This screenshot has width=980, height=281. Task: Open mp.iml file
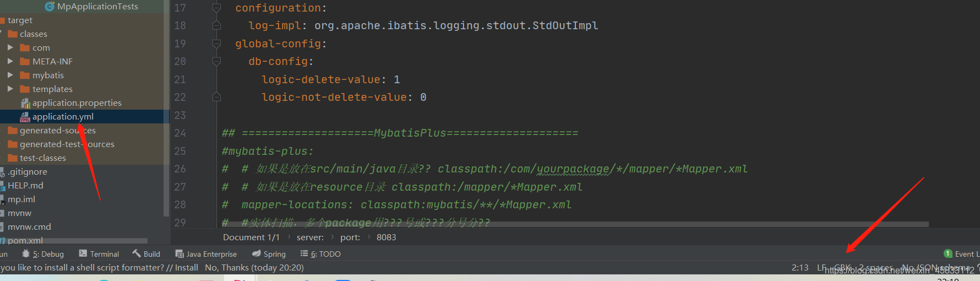click(x=21, y=199)
